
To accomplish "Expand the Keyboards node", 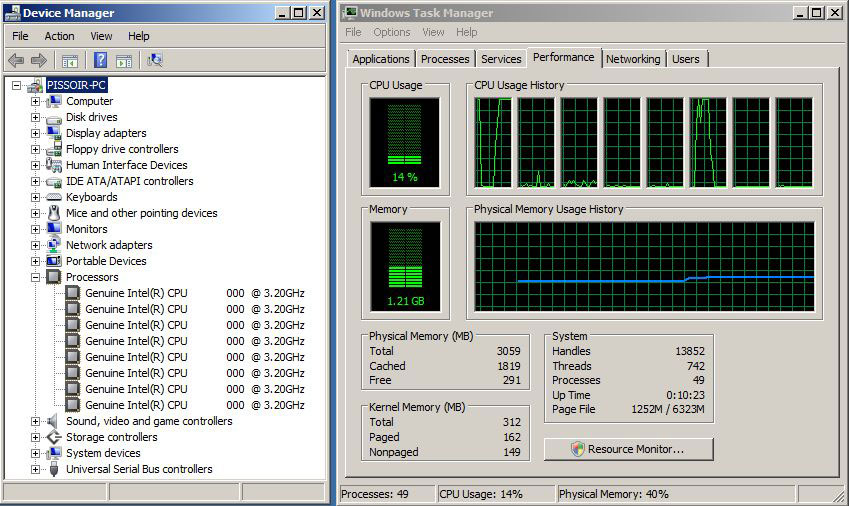I will tap(35, 197).
